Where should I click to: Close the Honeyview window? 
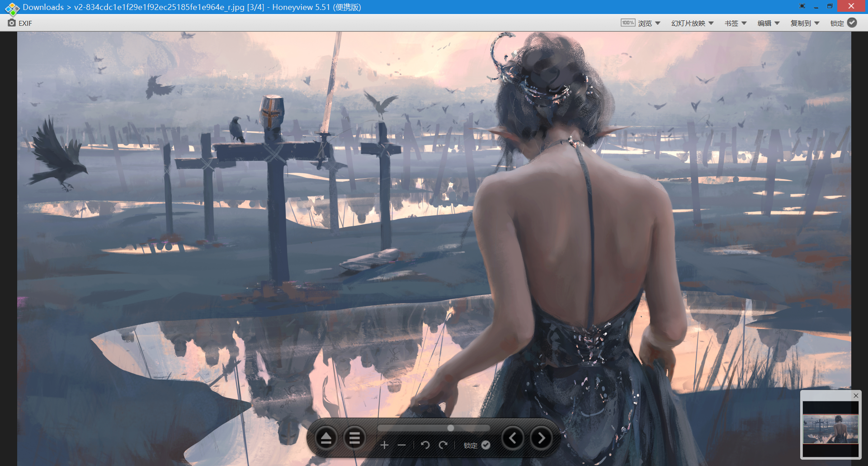click(851, 6)
